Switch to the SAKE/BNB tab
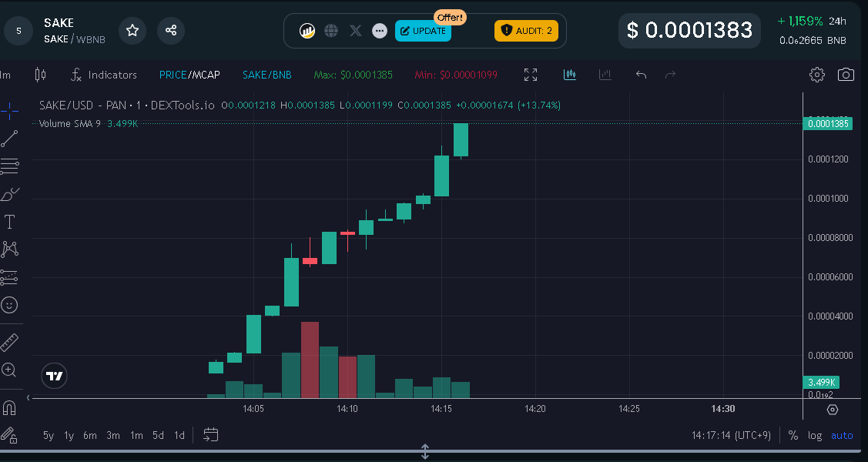The height and width of the screenshot is (462, 868). 266,75
